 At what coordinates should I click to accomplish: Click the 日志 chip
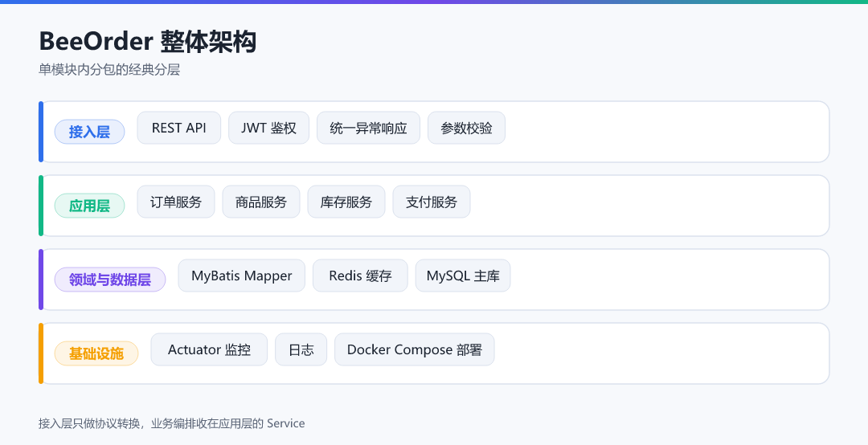[301, 349]
